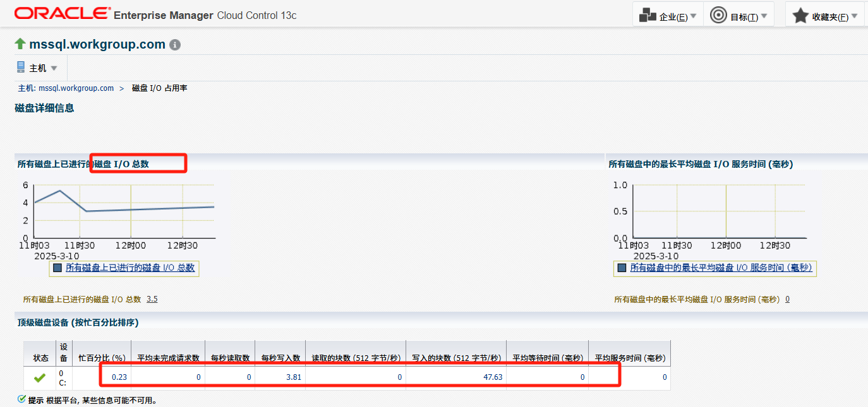Image resolution: width=868 pixels, height=407 pixels.
Task: Click the disk I/O total line chart
Action: click(124, 211)
